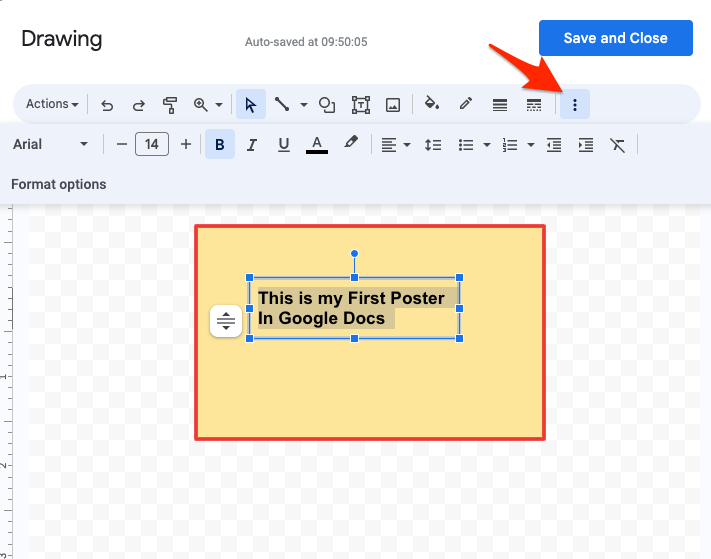The height and width of the screenshot is (559, 711).
Task: Apply a Numbered list
Action: click(510, 145)
